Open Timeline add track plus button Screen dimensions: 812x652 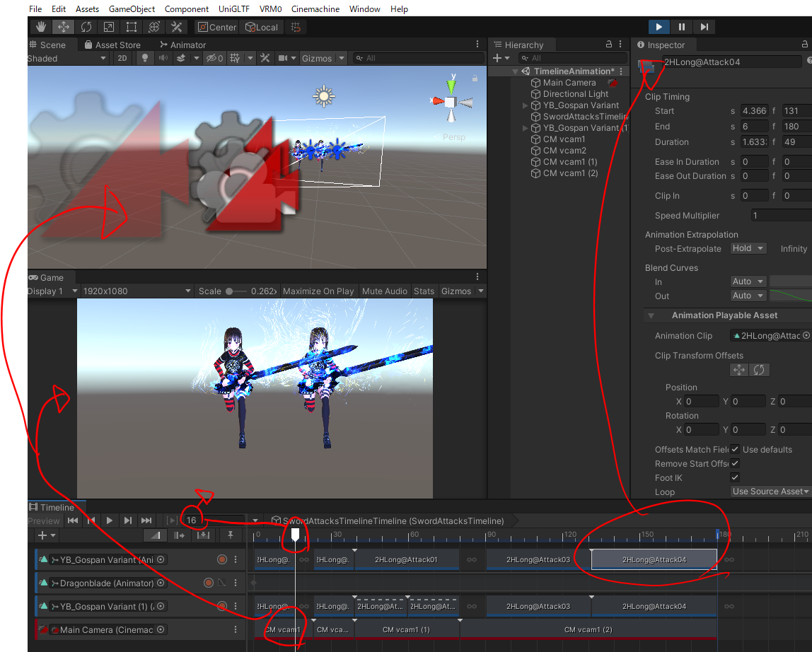pos(46,535)
